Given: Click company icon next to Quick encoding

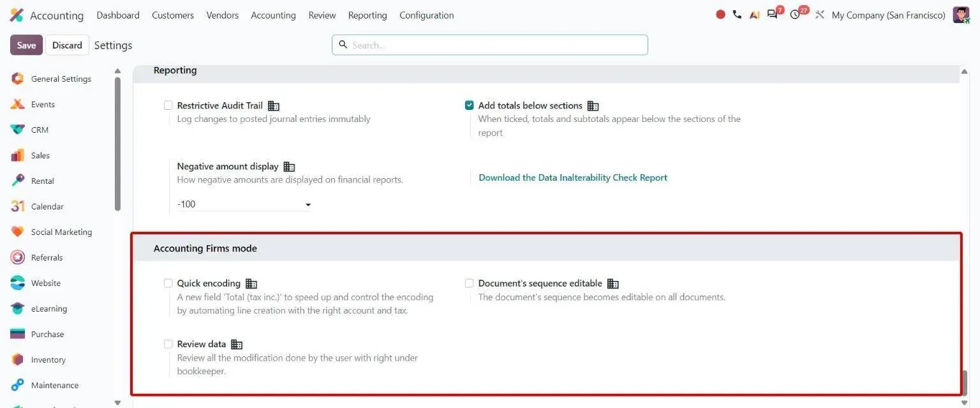Looking at the screenshot, I should pos(251,283).
